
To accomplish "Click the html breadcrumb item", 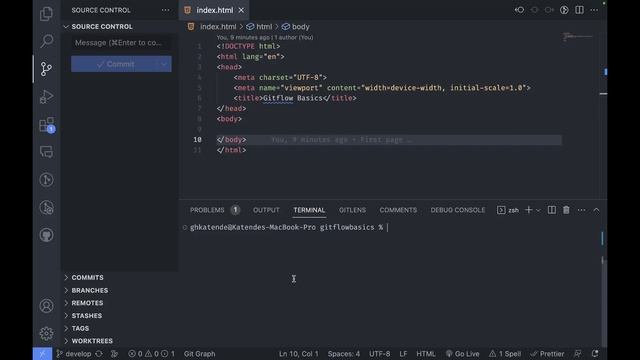I will tap(259, 27).
